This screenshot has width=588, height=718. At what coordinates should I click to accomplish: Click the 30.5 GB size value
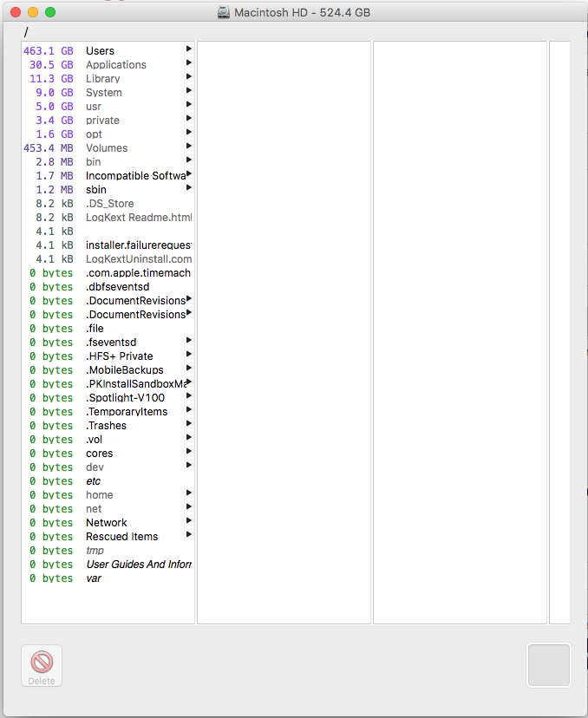coord(51,65)
